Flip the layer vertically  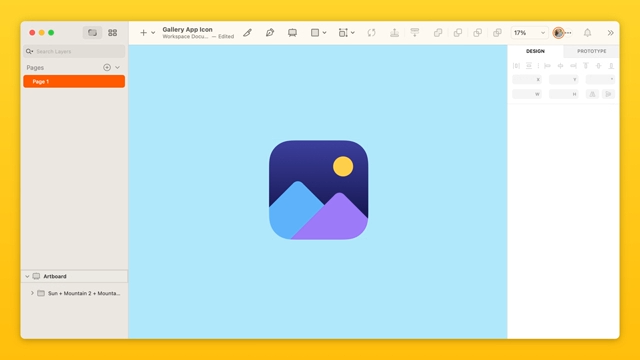(x=608, y=94)
